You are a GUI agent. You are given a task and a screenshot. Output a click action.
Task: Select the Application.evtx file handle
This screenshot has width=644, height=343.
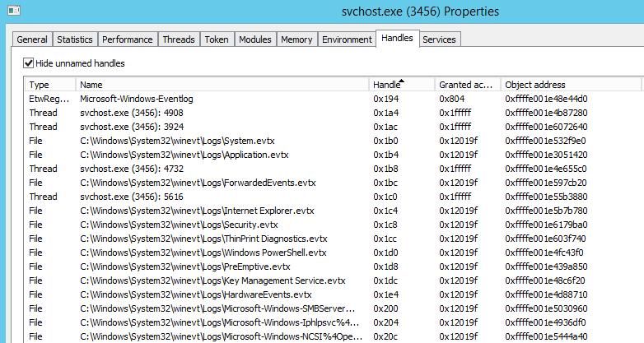[334, 155]
